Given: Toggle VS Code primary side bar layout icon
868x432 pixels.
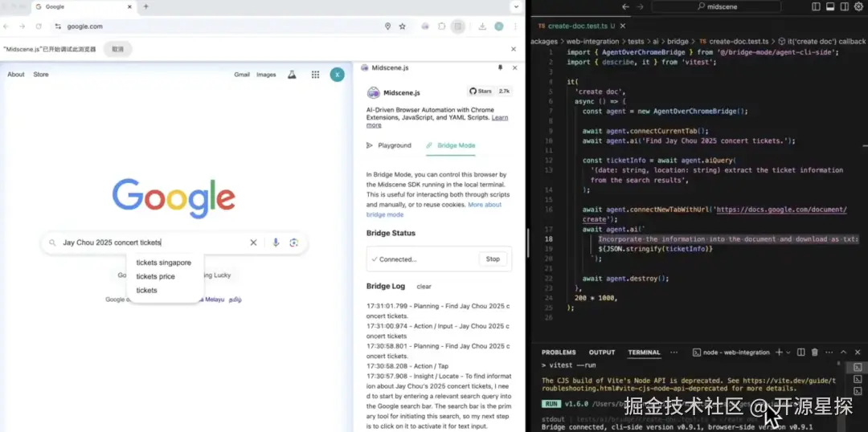Looking at the screenshot, I should tap(816, 6).
